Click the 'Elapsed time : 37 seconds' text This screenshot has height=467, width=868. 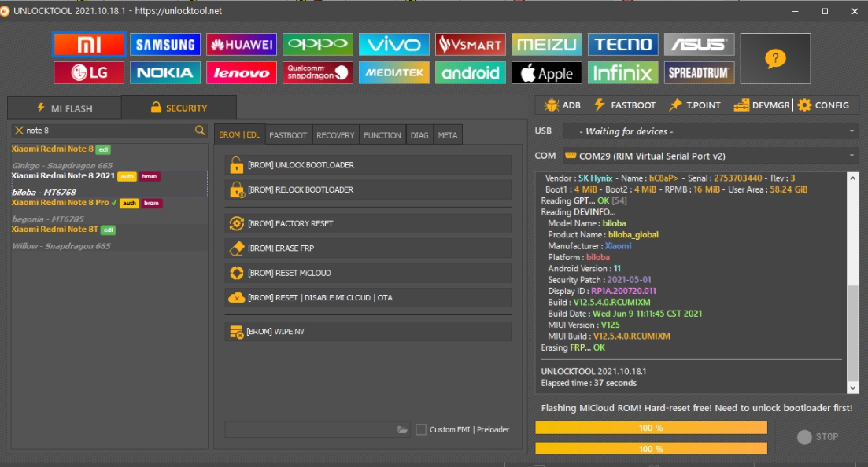coord(589,383)
